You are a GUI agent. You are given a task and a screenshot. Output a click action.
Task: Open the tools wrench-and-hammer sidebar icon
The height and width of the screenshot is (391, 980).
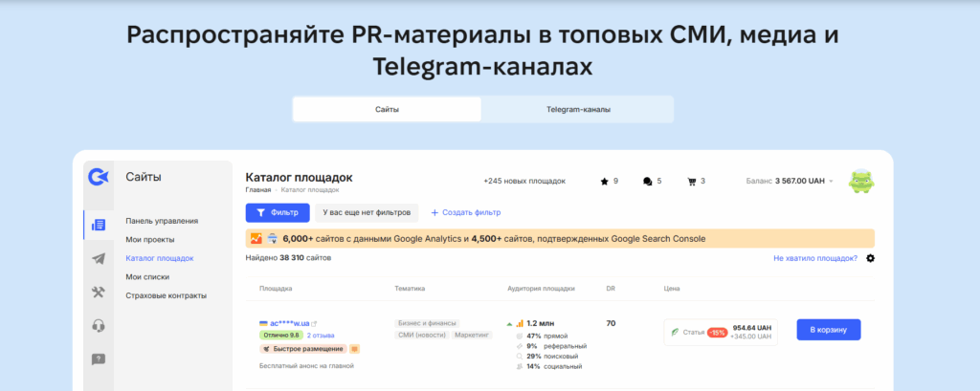(x=99, y=293)
